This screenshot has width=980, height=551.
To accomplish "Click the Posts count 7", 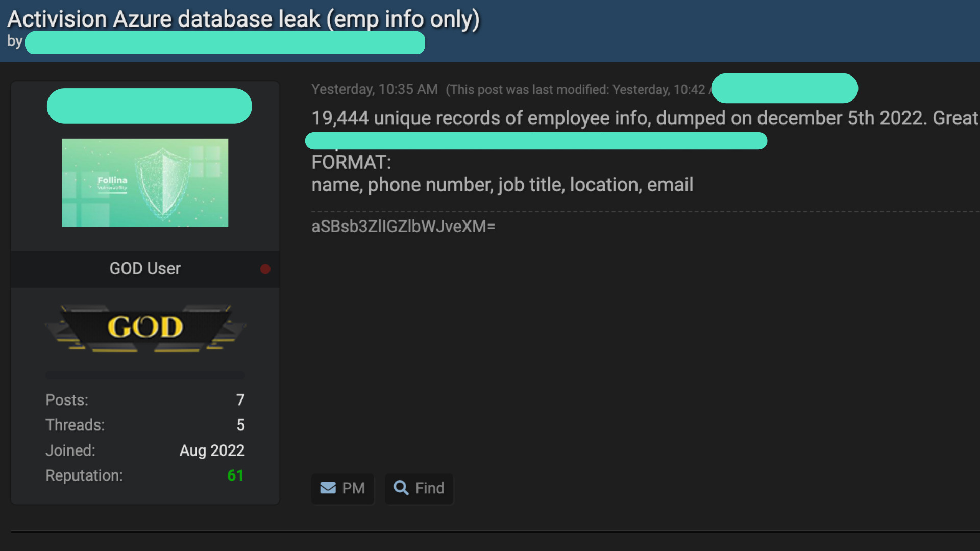I will [240, 399].
